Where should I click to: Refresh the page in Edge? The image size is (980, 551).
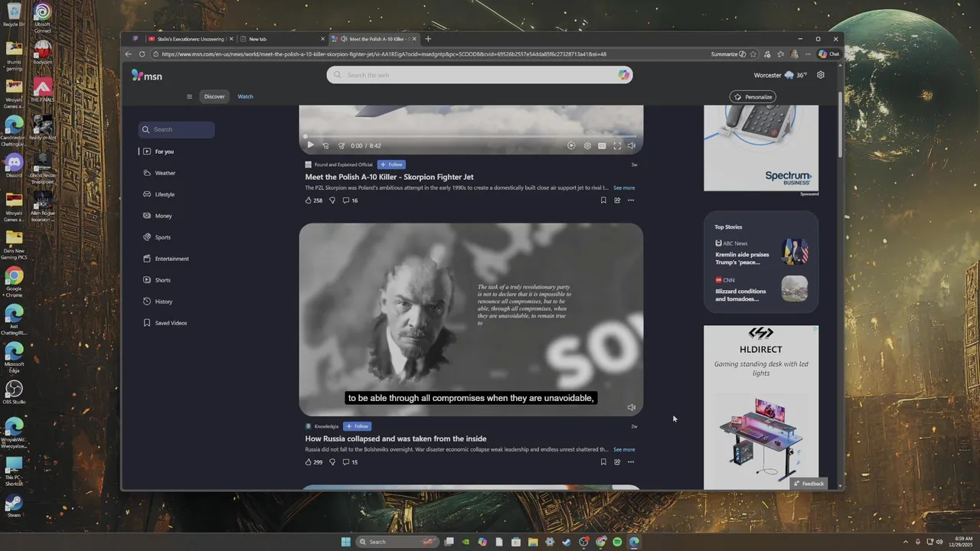pos(142,54)
